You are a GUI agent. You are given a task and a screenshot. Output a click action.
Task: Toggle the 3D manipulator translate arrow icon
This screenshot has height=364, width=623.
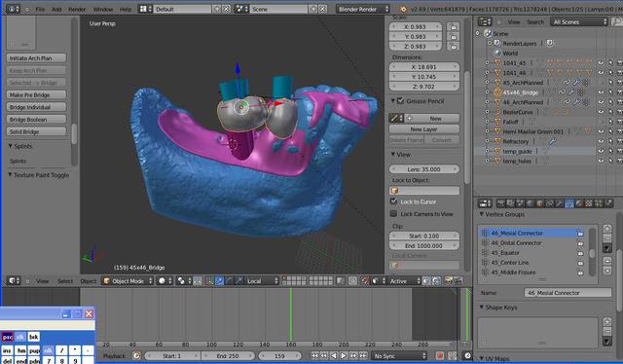[219, 281]
